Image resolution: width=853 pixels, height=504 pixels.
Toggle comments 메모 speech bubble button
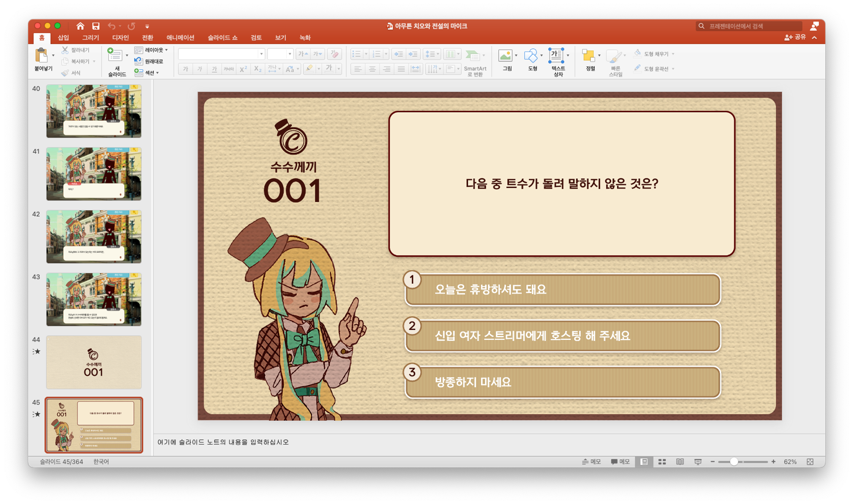point(620,462)
